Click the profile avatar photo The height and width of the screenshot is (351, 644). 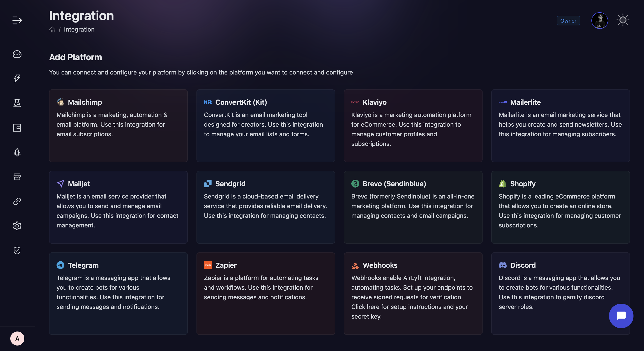(600, 21)
